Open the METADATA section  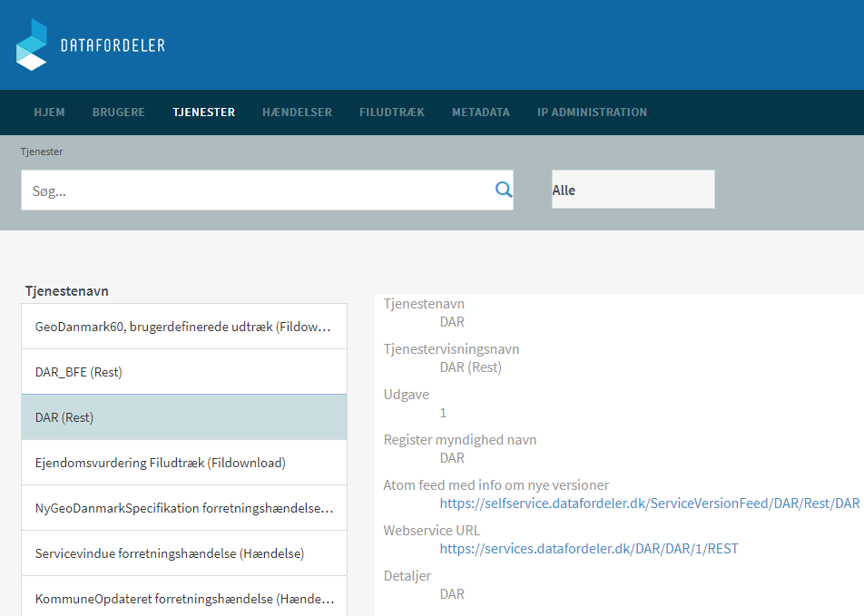480,112
